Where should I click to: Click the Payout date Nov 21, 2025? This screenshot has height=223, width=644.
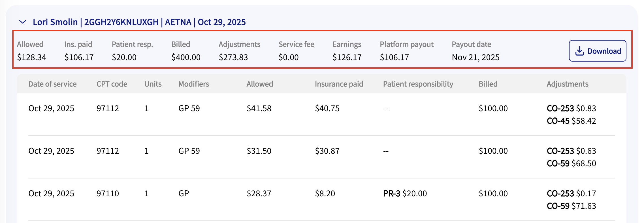tap(475, 57)
